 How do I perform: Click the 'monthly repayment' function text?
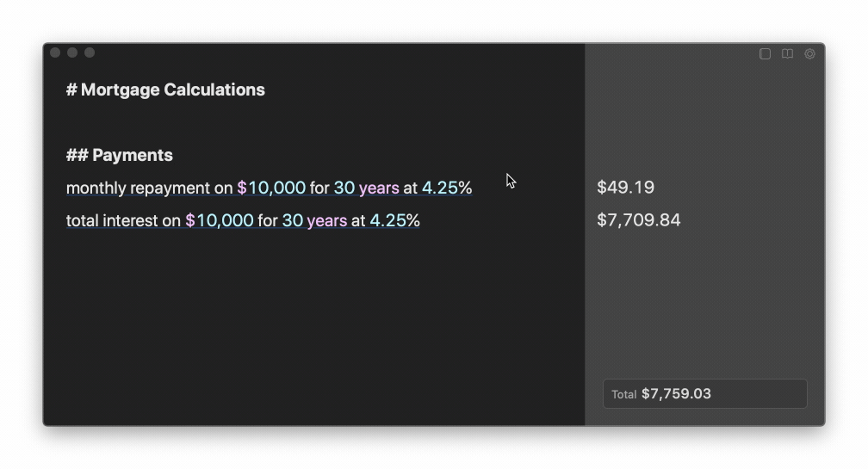point(138,188)
